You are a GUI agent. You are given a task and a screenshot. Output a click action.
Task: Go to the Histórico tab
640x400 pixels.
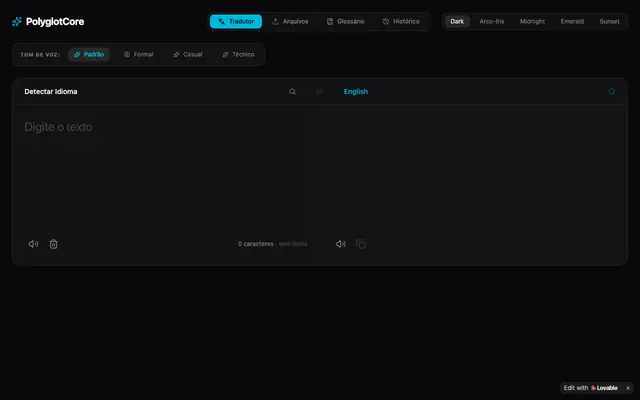(401, 22)
